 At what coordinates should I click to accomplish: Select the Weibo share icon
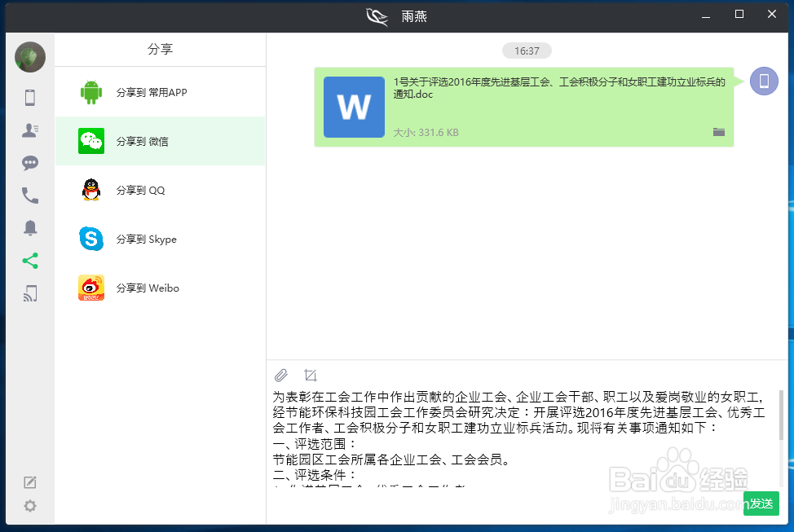90,287
